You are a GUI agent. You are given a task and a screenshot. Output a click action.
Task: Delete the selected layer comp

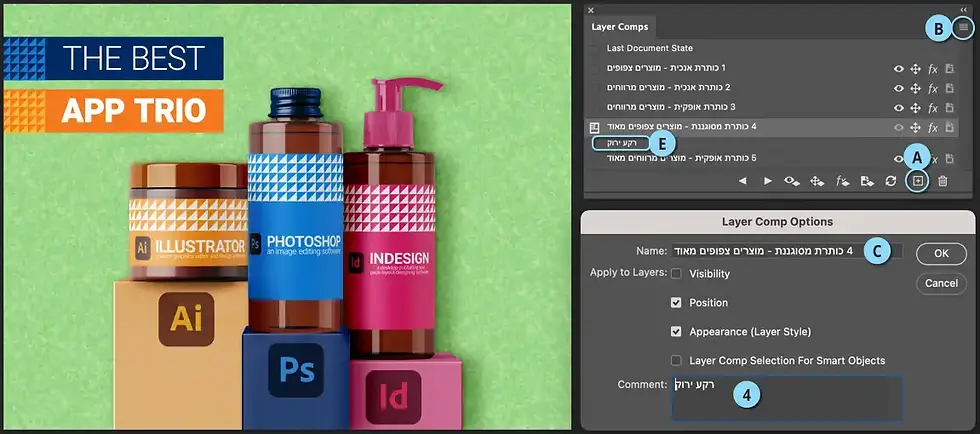[x=943, y=181]
